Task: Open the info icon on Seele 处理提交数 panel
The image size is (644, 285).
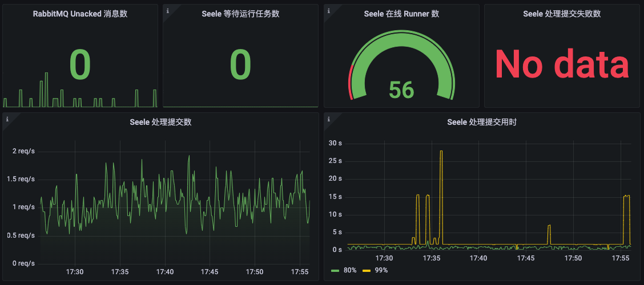Action: pyautogui.click(x=7, y=119)
